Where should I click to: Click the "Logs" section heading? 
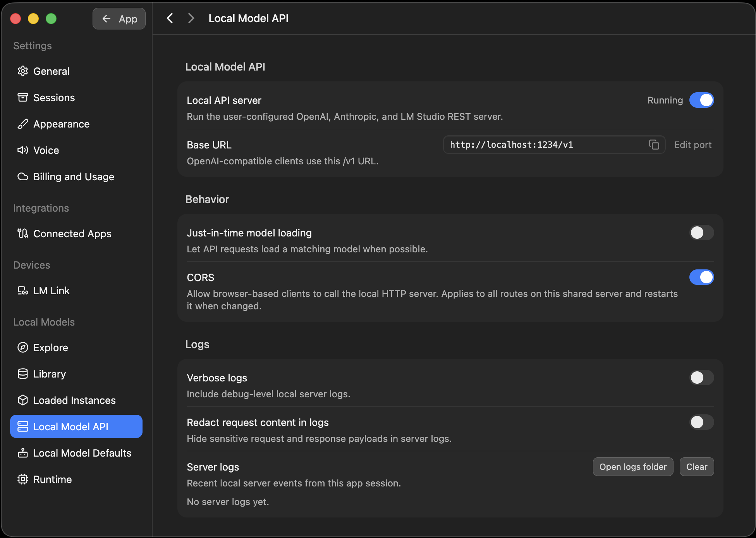click(197, 344)
